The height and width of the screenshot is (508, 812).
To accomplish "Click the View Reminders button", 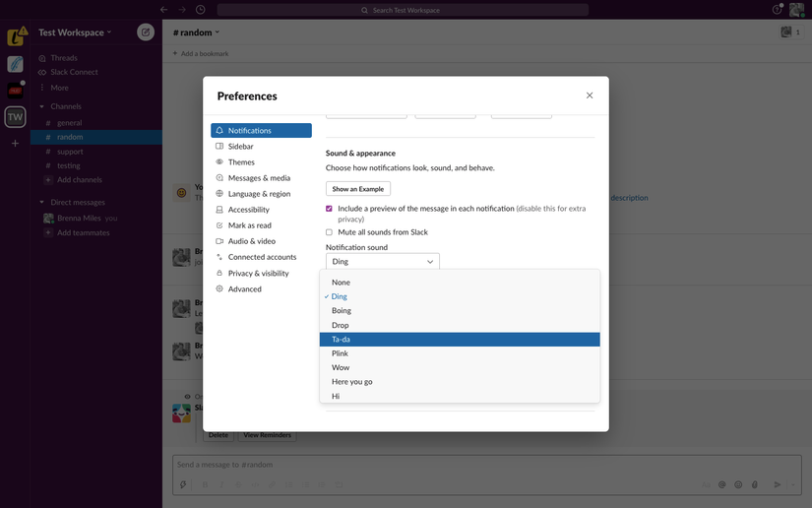I will point(267,435).
